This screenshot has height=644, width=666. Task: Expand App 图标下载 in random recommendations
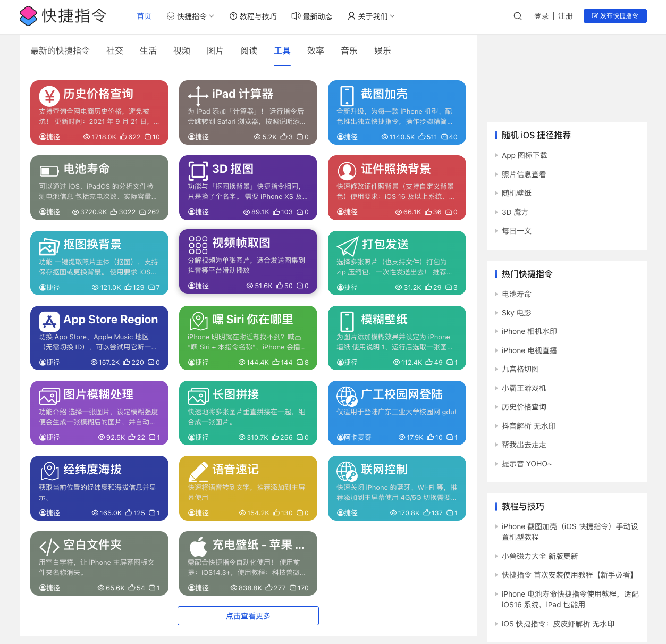point(524,155)
